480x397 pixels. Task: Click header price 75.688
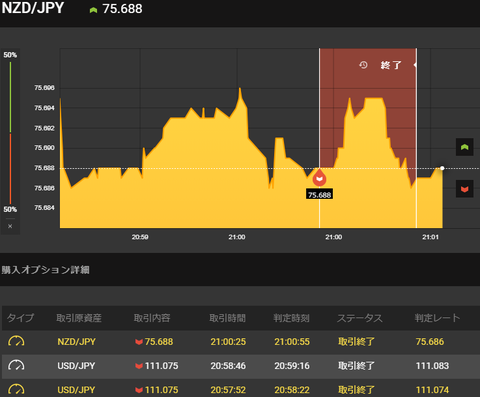pos(122,9)
